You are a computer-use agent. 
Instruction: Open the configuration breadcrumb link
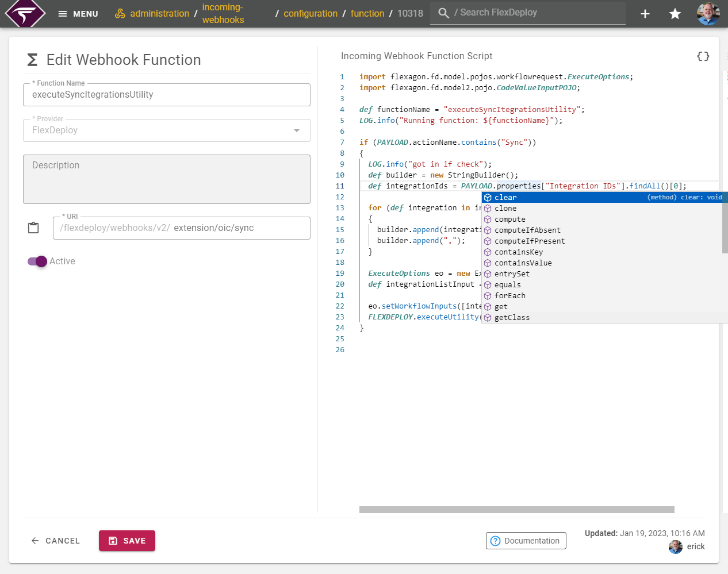coord(311,13)
